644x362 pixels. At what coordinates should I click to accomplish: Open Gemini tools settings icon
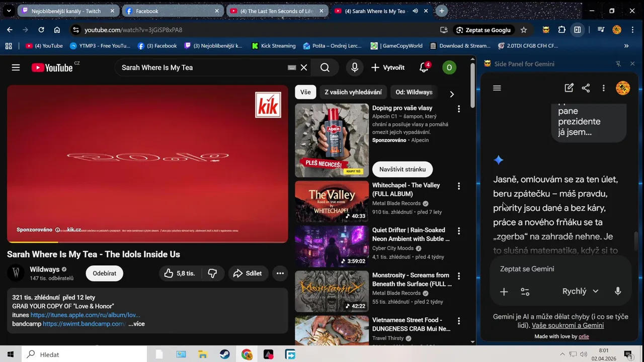tap(525, 292)
